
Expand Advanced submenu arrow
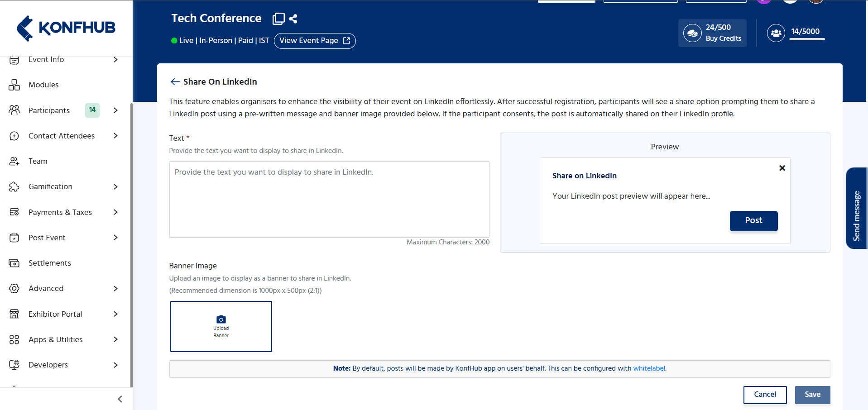[115, 288]
